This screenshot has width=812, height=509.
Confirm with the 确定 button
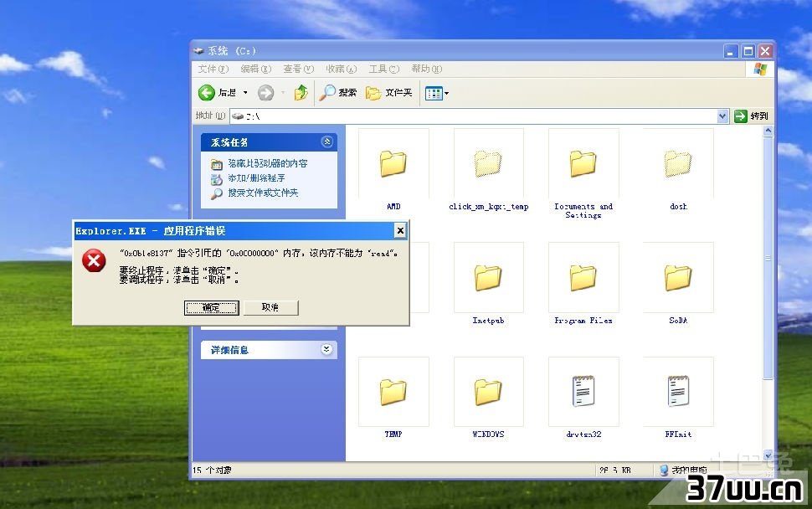211,307
